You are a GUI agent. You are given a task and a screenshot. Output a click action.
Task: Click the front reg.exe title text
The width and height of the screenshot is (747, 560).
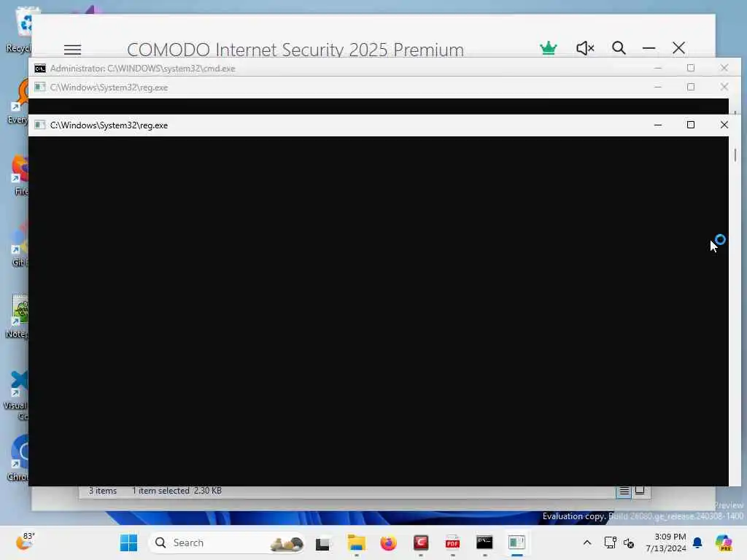tap(109, 125)
